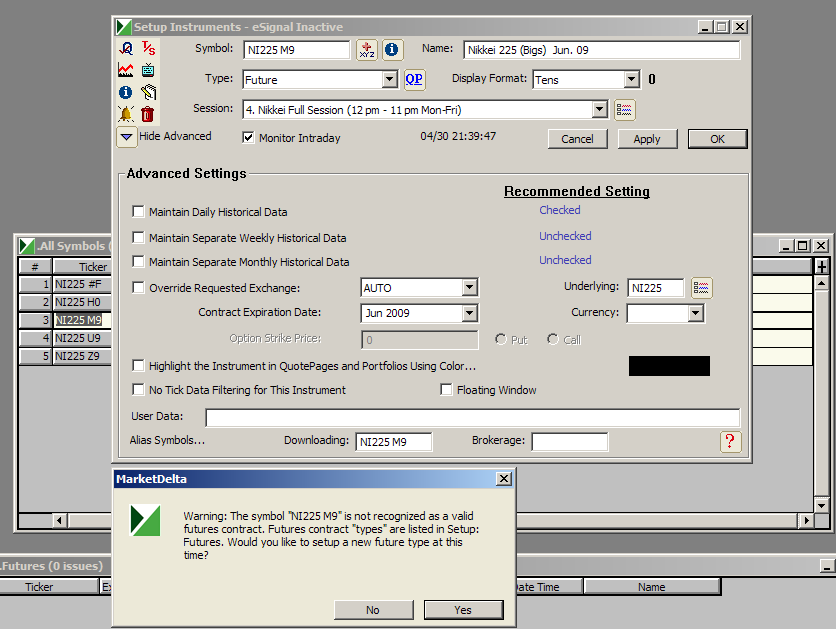Close the MarketDelta warning dialog with X
The image size is (836, 629).
(x=504, y=479)
